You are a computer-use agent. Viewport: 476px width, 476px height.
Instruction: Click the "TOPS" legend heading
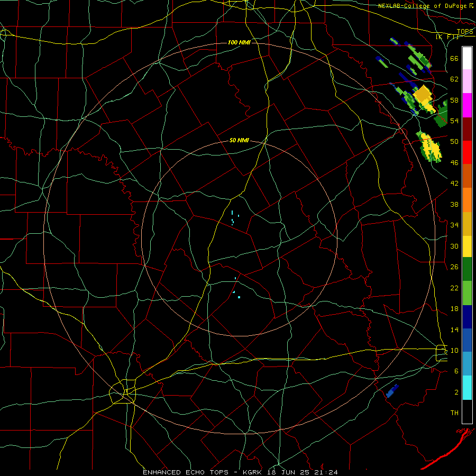pos(465,32)
